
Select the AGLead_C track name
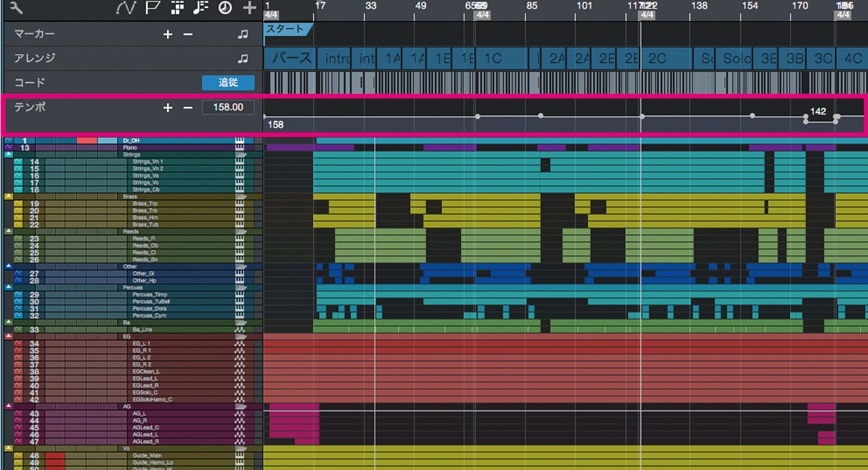point(147,427)
